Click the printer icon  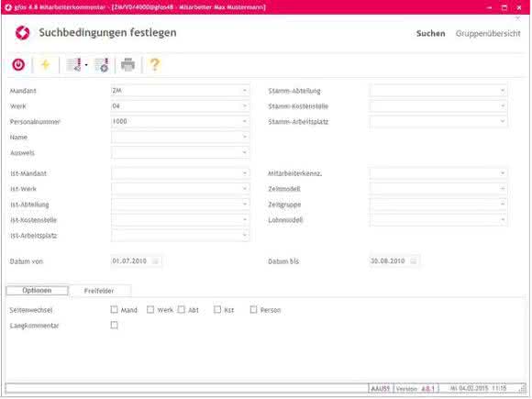(127, 64)
